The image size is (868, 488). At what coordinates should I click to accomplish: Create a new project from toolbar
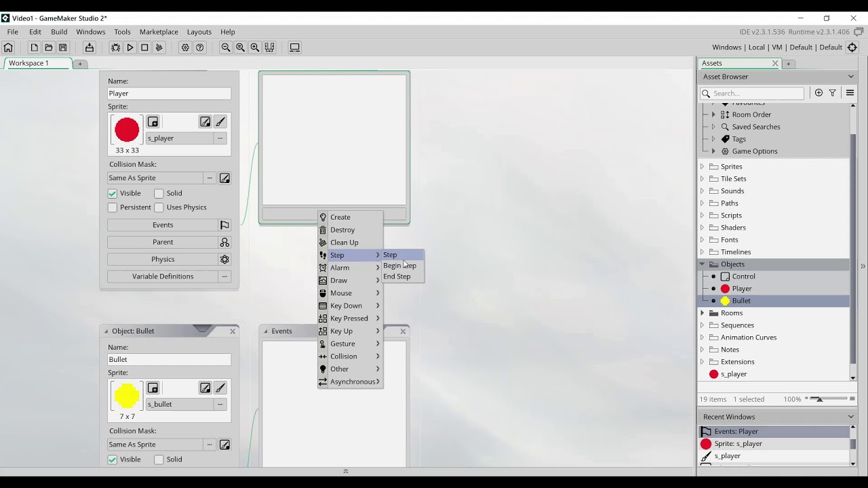click(34, 47)
